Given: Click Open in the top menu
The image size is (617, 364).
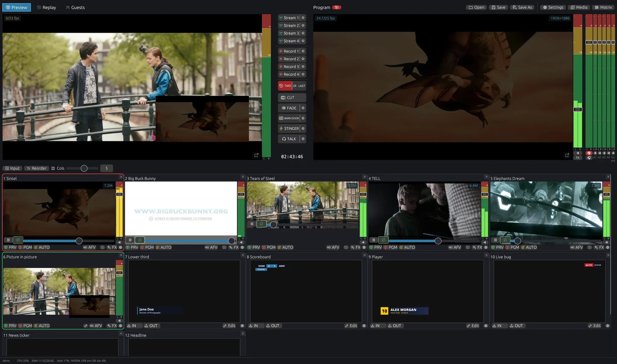Looking at the screenshot, I should 476,7.
